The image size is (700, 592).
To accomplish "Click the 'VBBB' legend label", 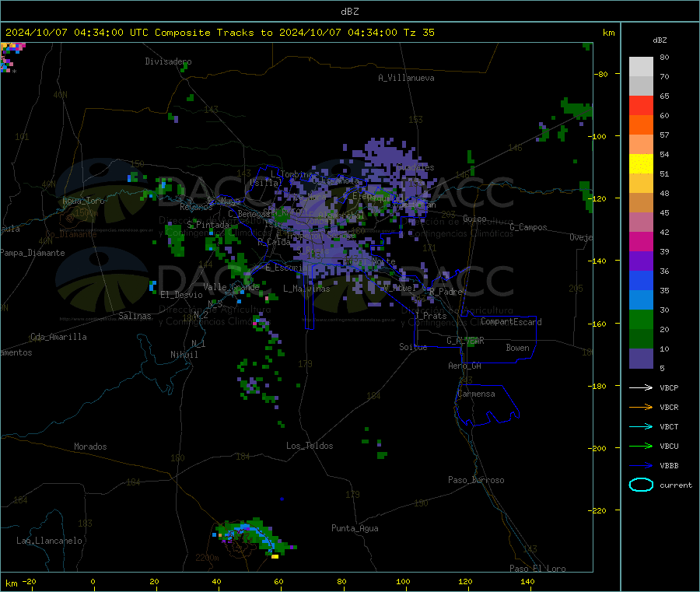I will click(669, 466).
